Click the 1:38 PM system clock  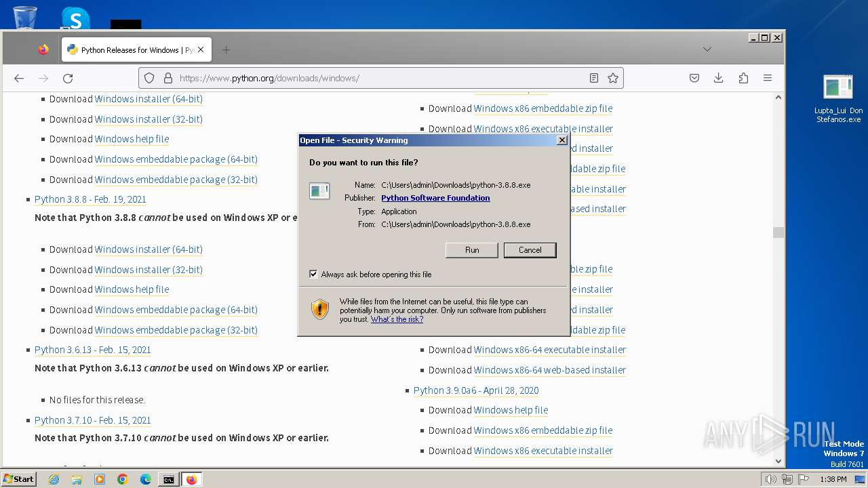[x=833, y=479]
